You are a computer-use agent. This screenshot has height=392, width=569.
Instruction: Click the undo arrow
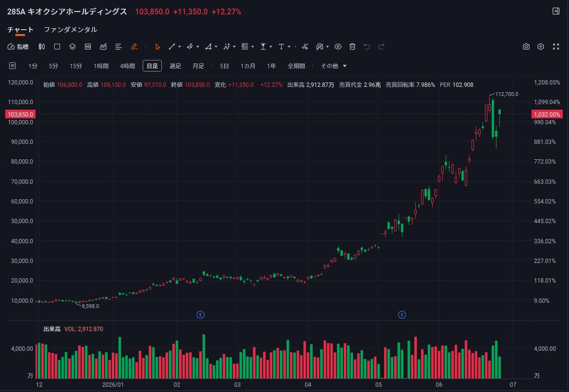pos(367,47)
